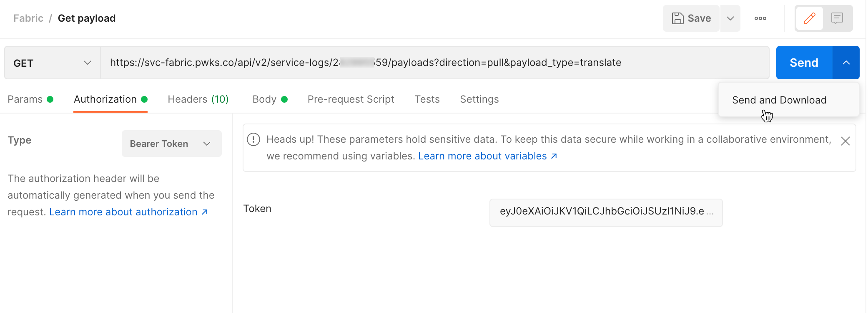Screen dimensions: 868x313
Task: Open the three-dots more actions menu
Action: coord(760,18)
